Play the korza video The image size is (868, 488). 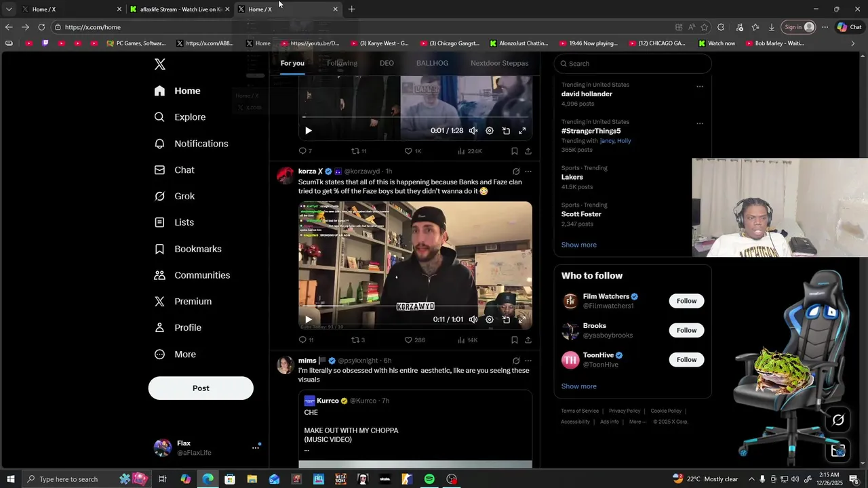pyautogui.click(x=308, y=319)
